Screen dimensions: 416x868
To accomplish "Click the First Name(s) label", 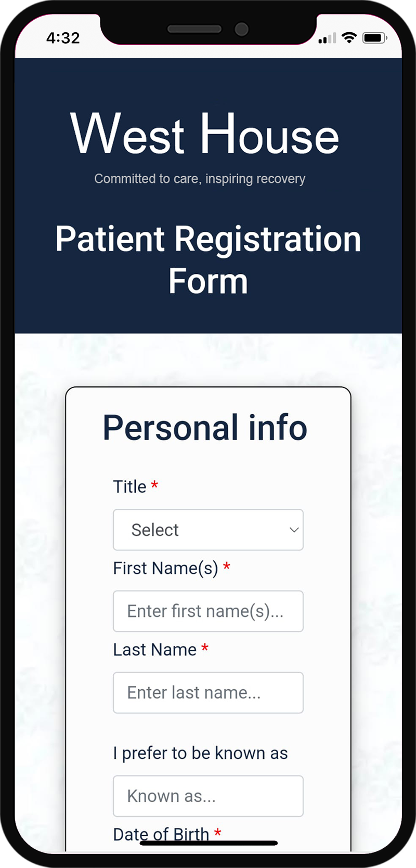I will coord(165,568).
